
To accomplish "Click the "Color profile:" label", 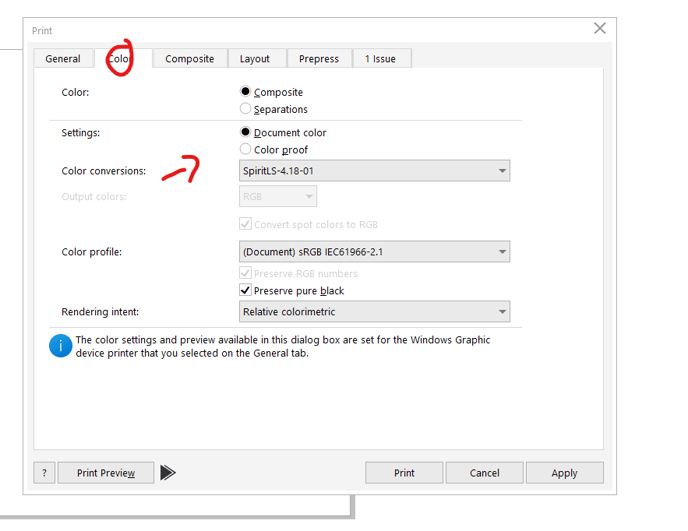I will tap(92, 252).
